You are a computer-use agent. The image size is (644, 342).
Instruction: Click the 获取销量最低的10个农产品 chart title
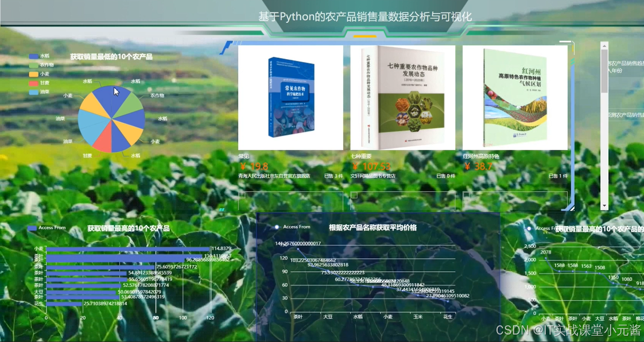coord(111,57)
